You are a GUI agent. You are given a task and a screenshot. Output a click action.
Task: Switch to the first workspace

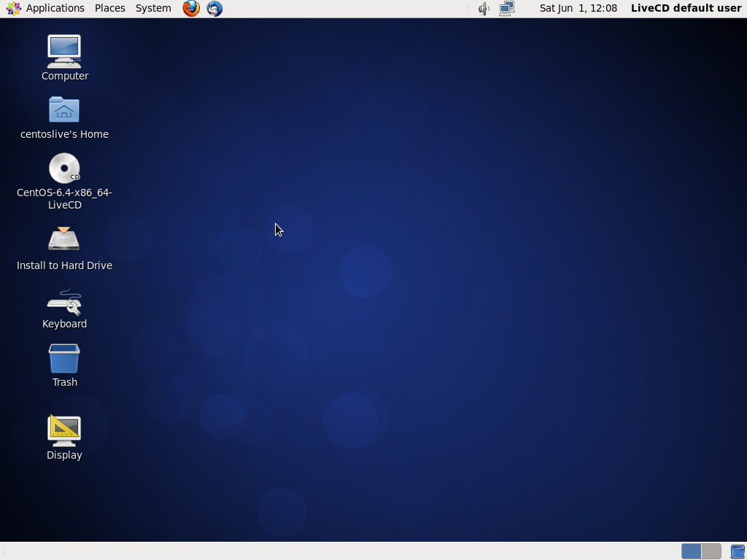click(x=691, y=551)
